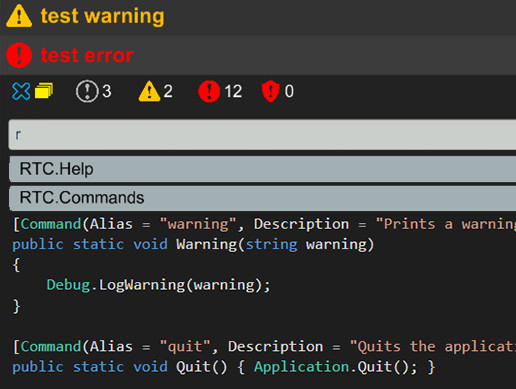
Task: Click the yellow warning triangle icon
Action: pos(19,16)
